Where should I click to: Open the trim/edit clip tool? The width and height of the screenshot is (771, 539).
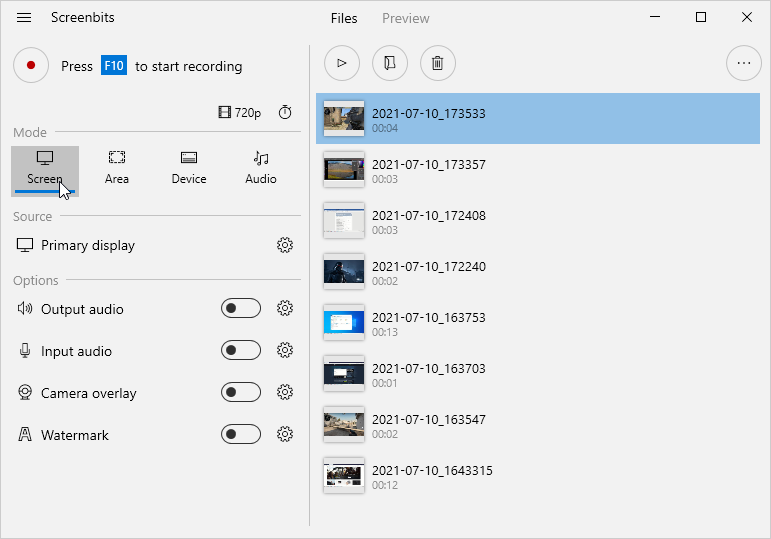click(390, 63)
